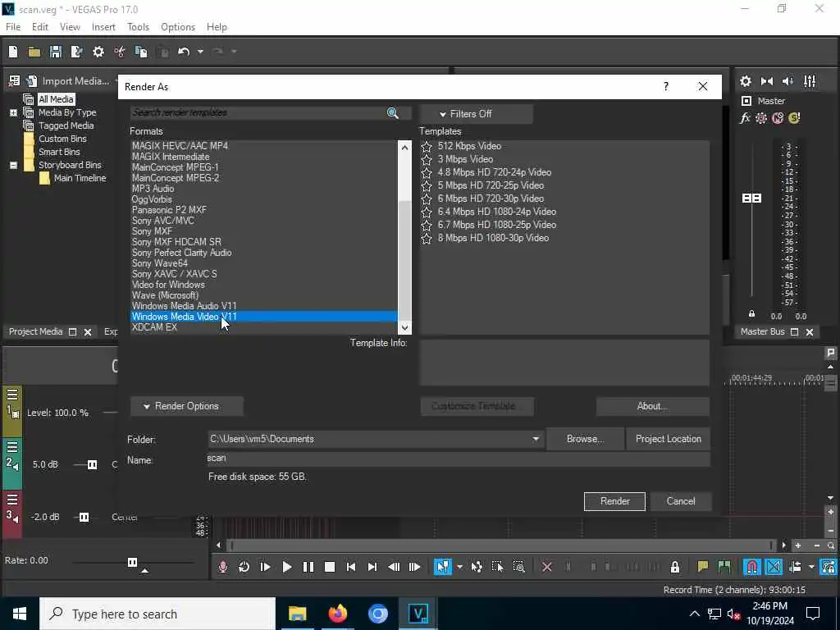Viewport: 840px width, 630px height.
Task: Select the Normal Edit tool icon
Action: click(x=442, y=567)
